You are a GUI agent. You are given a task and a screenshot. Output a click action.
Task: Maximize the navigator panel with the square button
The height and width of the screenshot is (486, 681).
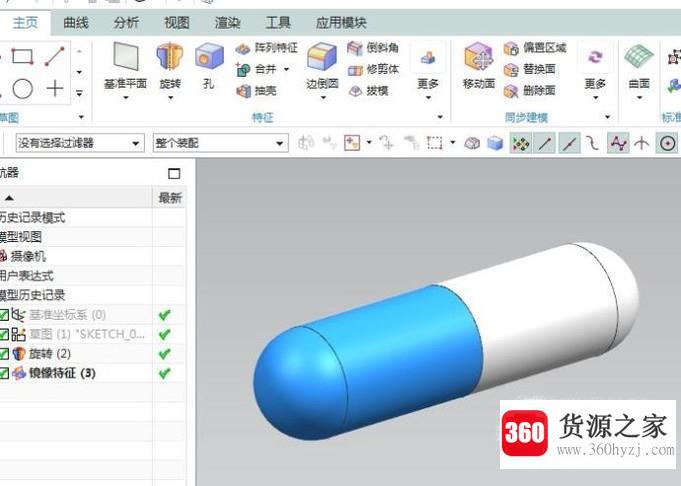[x=174, y=173]
